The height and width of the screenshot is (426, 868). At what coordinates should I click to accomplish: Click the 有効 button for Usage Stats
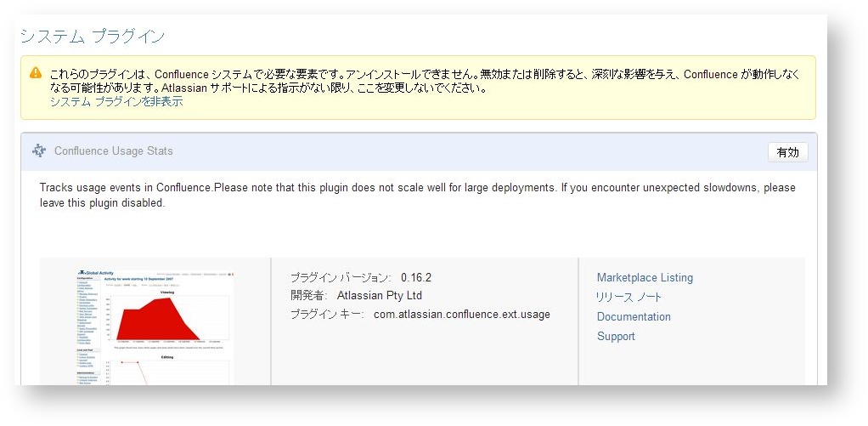point(787,152)
